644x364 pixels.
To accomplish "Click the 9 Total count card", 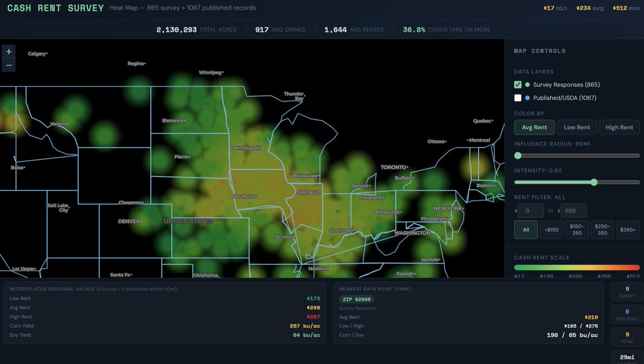I will (x=627, y=337).
